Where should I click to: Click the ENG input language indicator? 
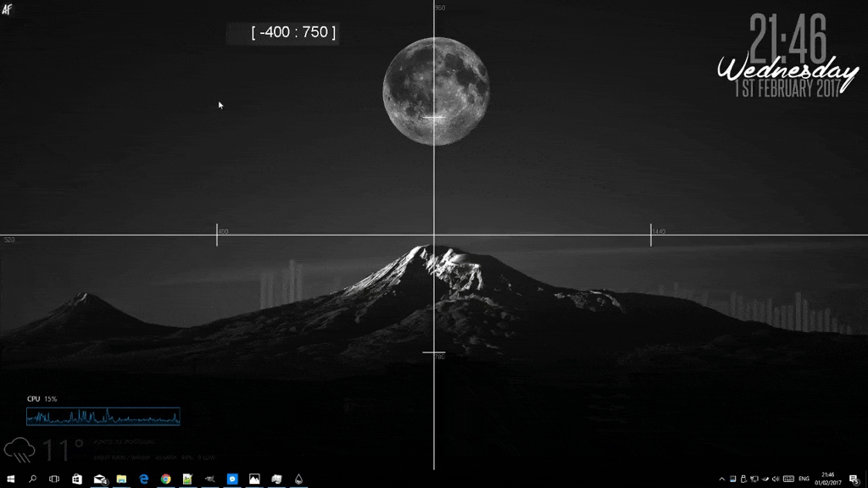[x=804, y=479]
